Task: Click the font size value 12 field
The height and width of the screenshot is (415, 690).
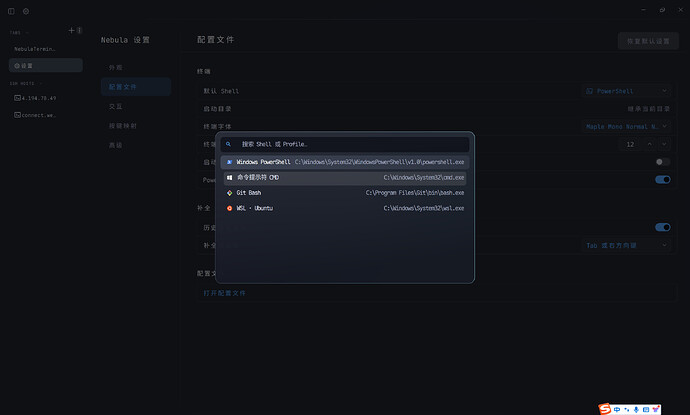Action: click(630, 144)
